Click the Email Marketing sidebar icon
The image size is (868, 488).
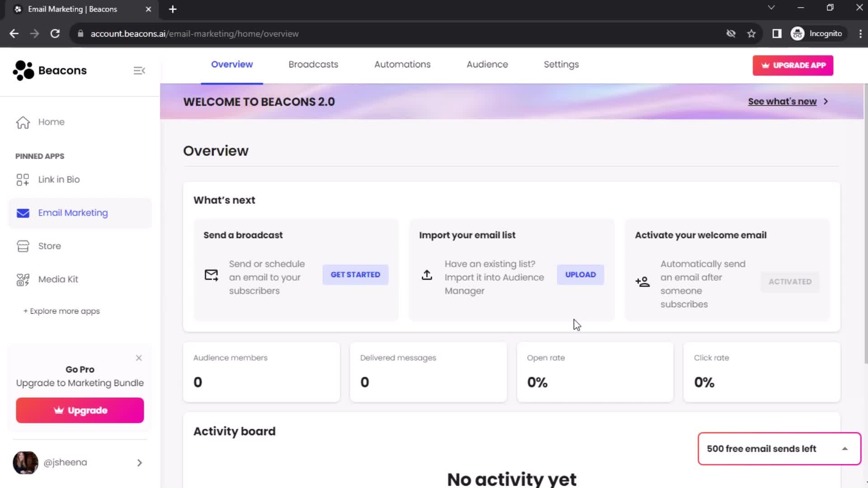23,213
